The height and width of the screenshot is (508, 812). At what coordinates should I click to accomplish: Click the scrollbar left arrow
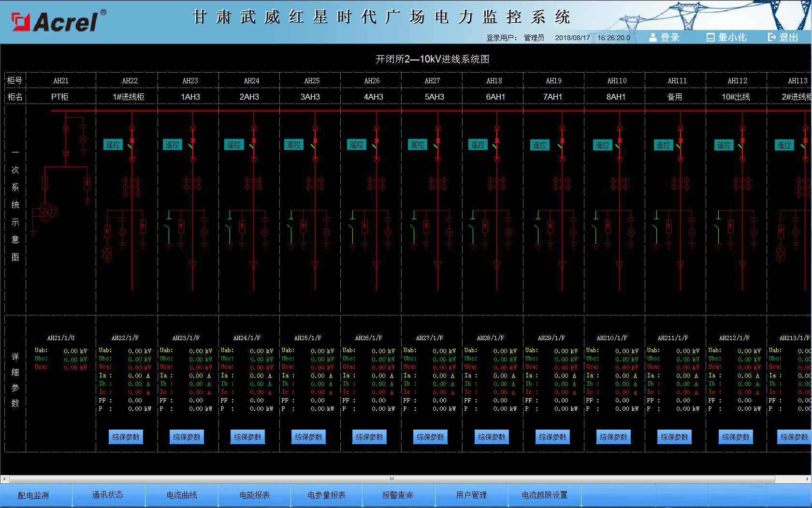pos(4,479)
